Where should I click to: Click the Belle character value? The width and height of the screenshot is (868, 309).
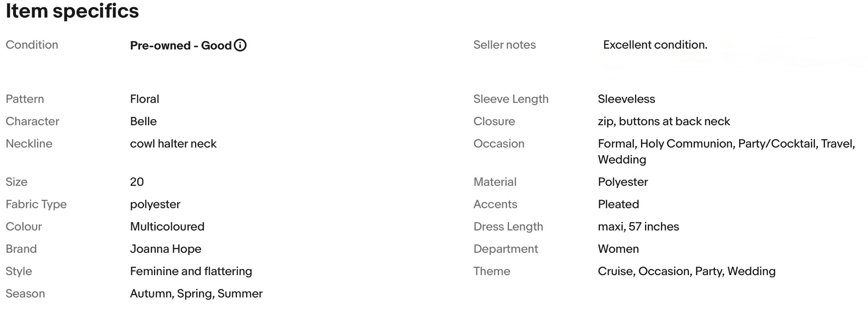tap(143, 121)
